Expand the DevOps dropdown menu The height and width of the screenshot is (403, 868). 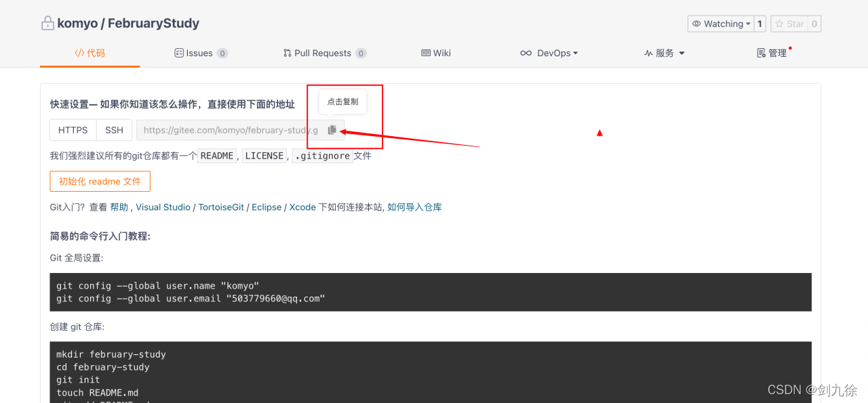coord(549,53)
